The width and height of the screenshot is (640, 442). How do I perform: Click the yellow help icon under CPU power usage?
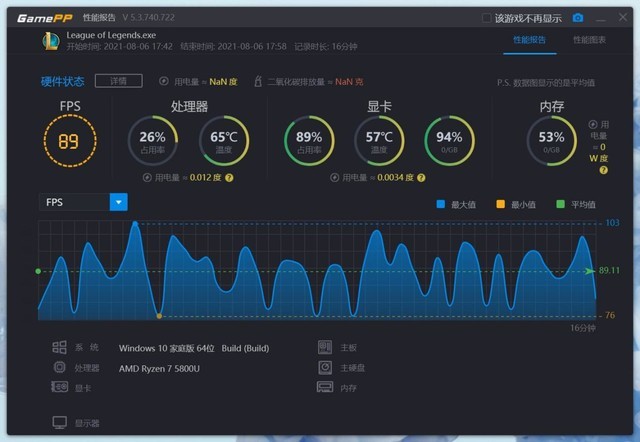pos(229,177)
